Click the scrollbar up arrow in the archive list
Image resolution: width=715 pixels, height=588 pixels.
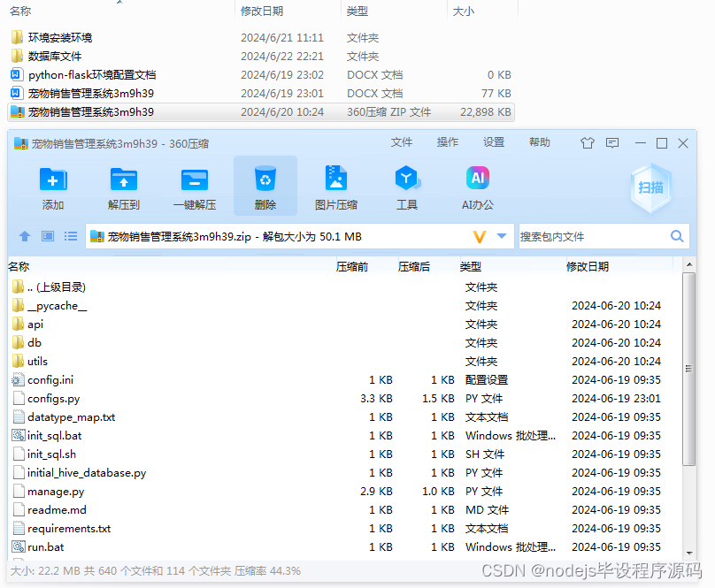tap(689, 264)
